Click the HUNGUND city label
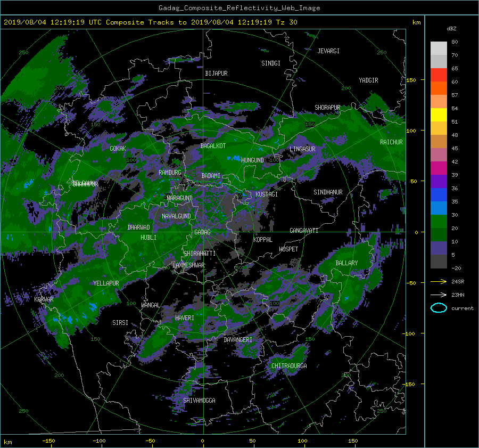This screenshot has width=479, height=448. 252,160
